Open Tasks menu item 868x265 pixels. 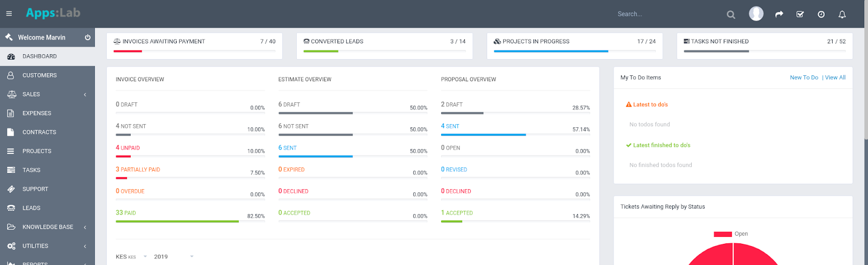coord(47,170)
